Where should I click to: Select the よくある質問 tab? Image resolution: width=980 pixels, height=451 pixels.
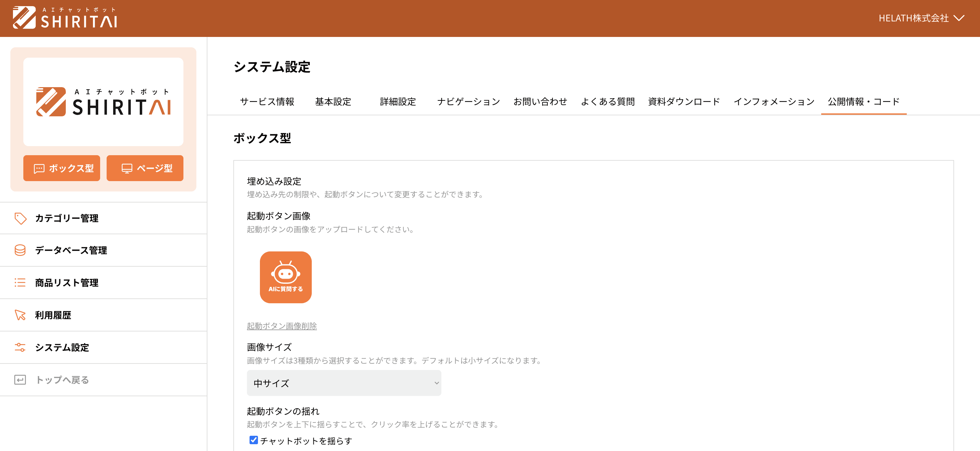pos(607,101)
